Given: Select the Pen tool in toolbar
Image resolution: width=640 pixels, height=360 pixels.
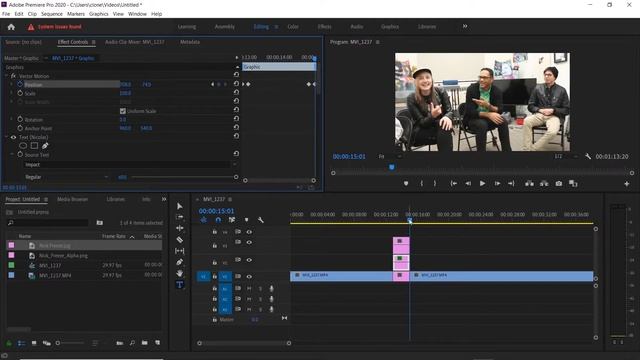Looking at the screenshot, I should click(180, 262).
